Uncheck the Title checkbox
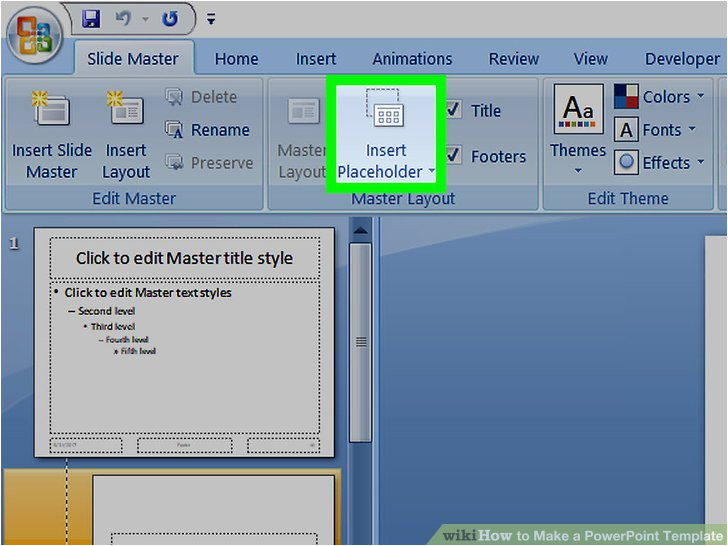This screenshot has width=728, height=546. (x=453, y=110)
